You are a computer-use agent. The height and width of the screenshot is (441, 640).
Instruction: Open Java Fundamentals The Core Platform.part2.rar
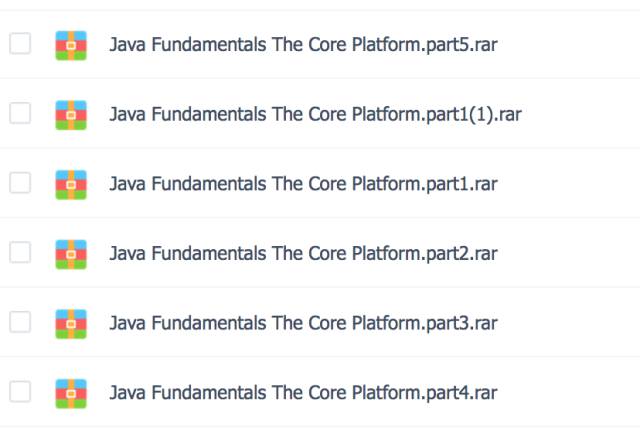pos(303,254)
